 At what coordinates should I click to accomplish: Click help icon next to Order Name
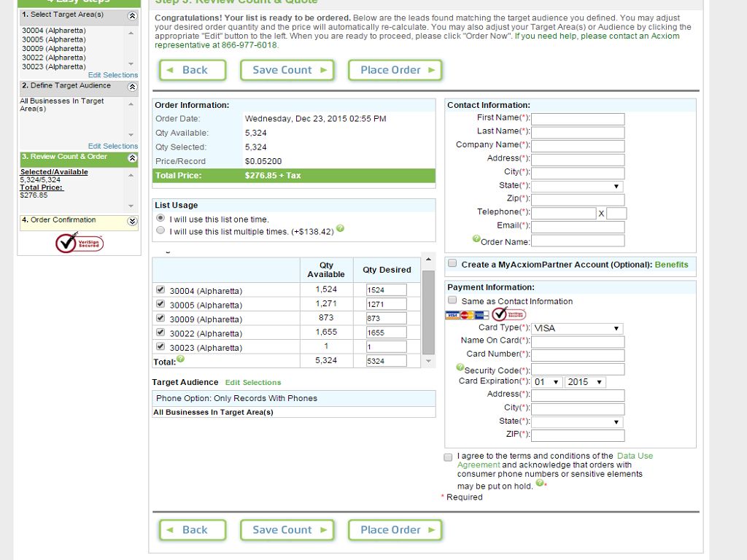click(x=476, y=239)
